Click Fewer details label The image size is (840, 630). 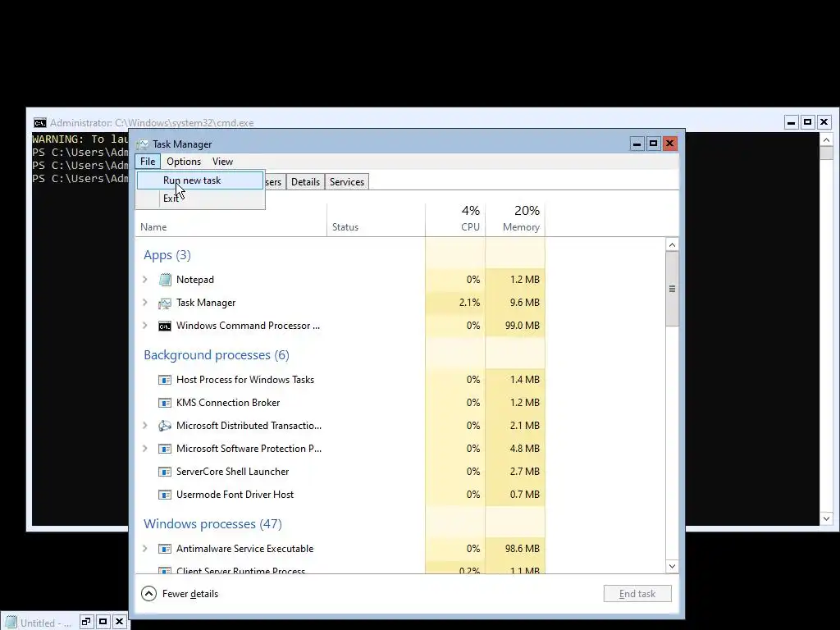pyautogui.click(x=190, y=594)
